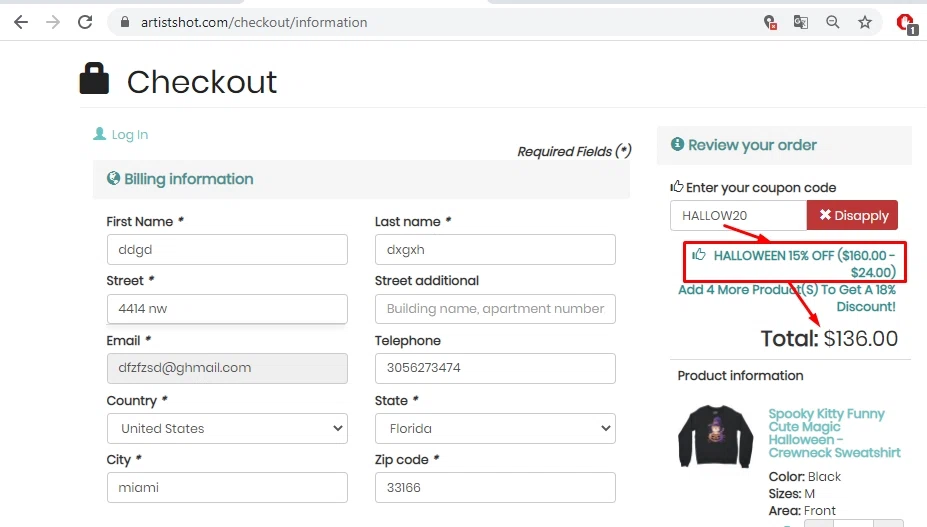927x527 pixels.
Task: Open the red ad blocker extension icon
Action: tap(906, 22)
